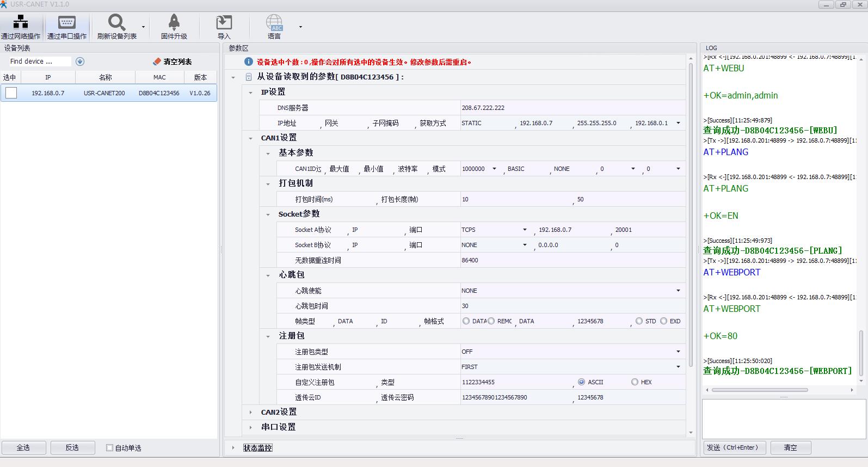Click the 清空列表 eraser icon
This screenshot has width=868, height=467.
157,62
